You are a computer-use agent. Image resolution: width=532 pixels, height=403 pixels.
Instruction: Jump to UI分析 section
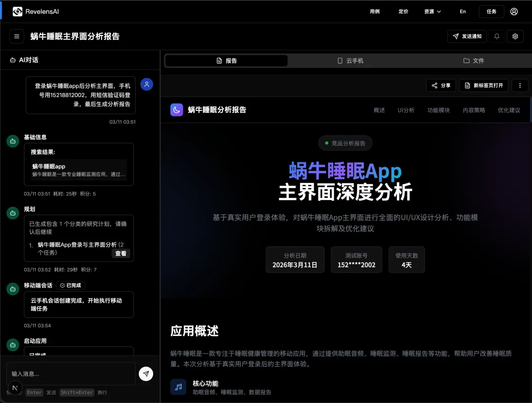click(406, 110)
